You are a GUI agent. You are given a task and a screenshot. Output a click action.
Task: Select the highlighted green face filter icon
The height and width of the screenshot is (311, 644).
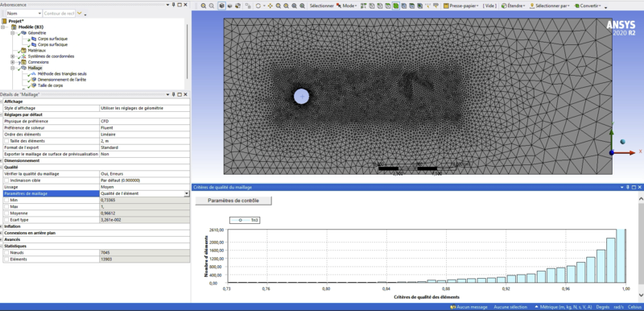396,6
